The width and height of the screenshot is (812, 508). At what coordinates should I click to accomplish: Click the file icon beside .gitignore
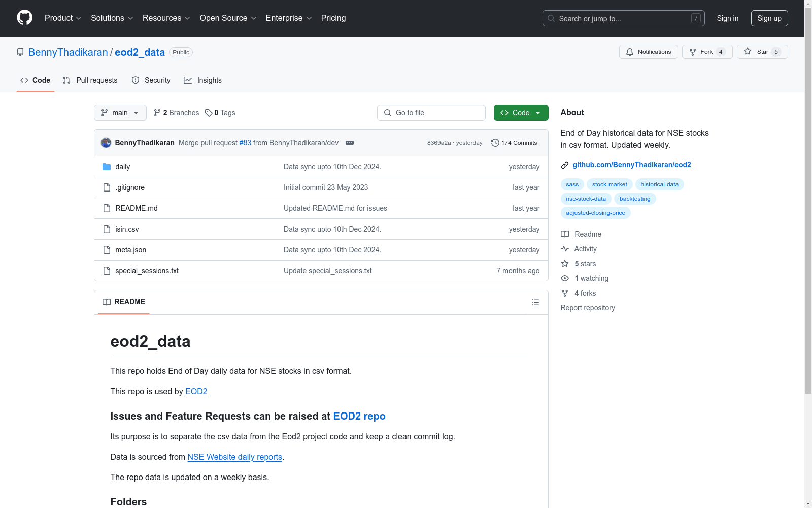107,187
